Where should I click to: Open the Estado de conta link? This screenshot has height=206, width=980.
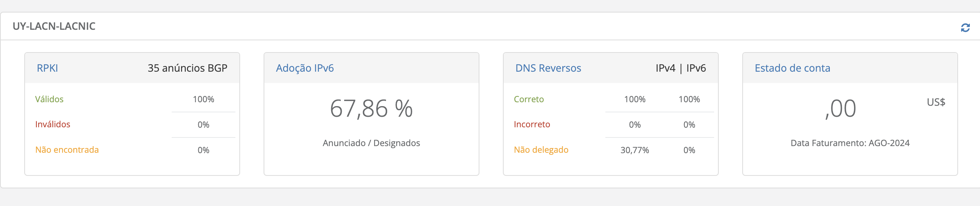(792, 68)
